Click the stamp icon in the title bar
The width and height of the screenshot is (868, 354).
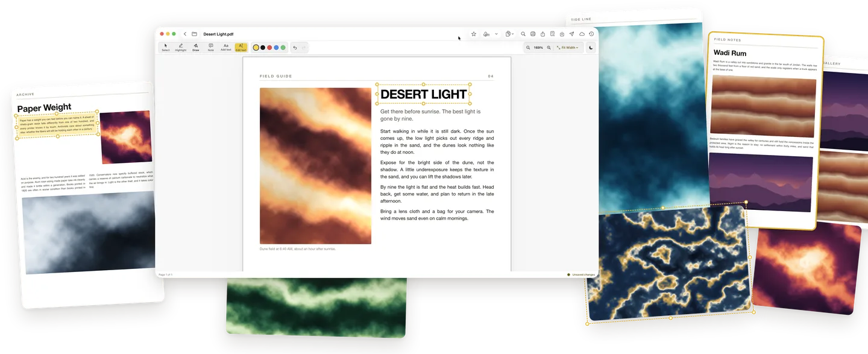(486, 34)
